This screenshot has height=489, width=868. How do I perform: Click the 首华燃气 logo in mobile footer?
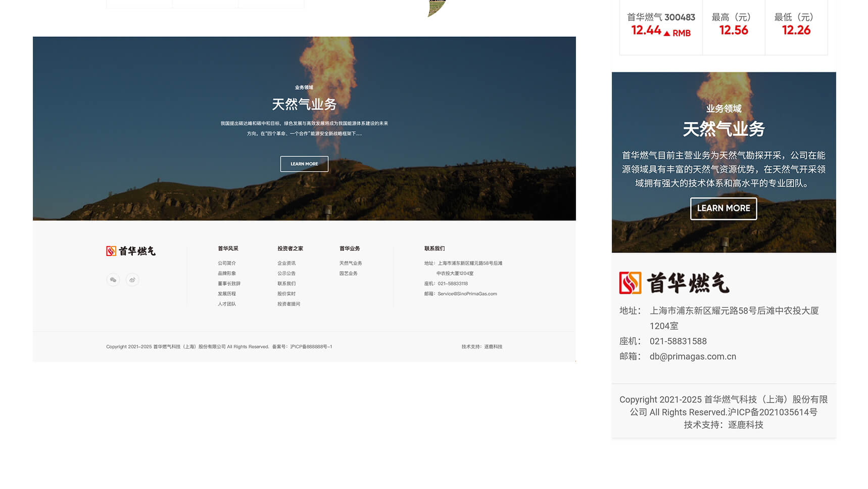point(674,283)
